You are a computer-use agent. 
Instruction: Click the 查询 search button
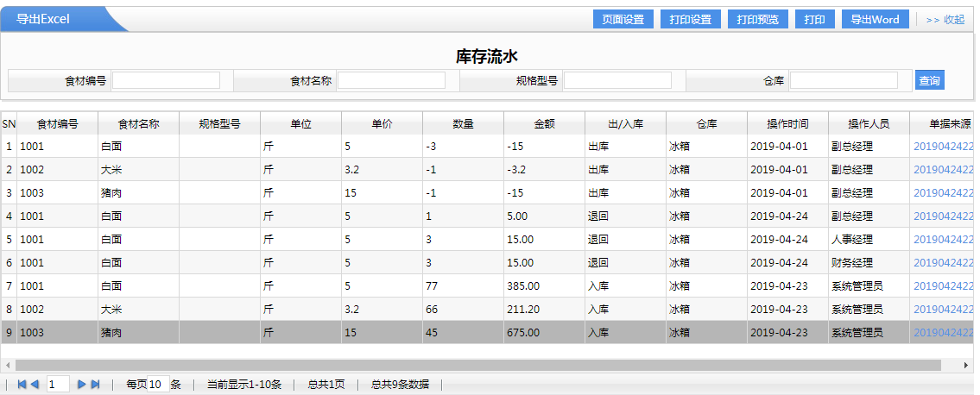pos(929,81)
